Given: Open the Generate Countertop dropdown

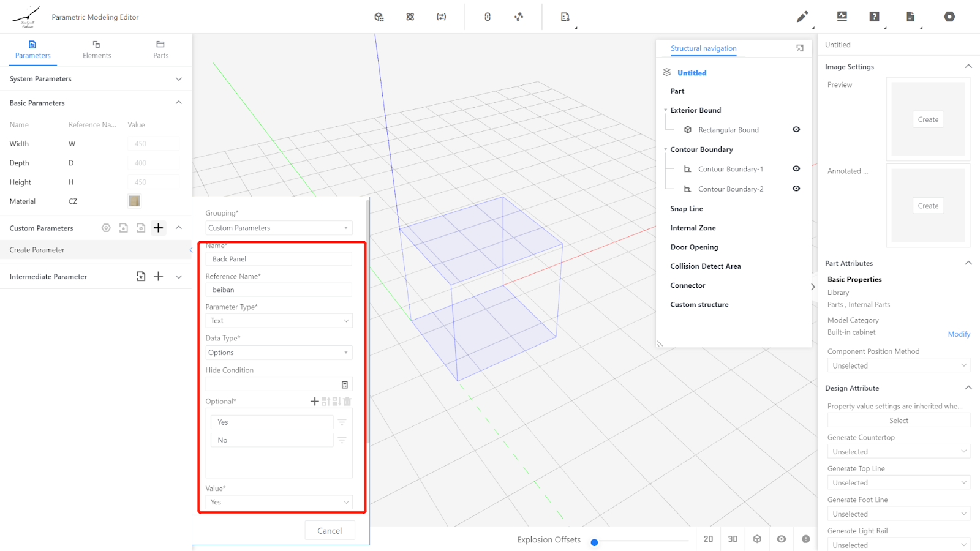Looking at the screenshot, I should coord(899,452).
